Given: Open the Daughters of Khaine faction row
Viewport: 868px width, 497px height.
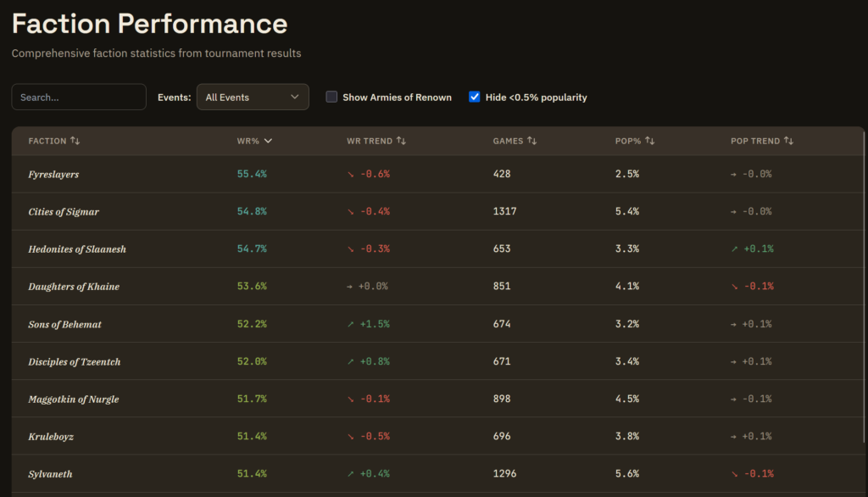Looking at the screenshot, I should pyautogui.click(x=437, y=287).
